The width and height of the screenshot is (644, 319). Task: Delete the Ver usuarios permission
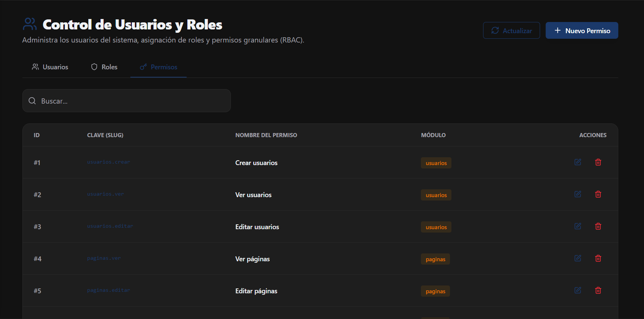pyautogui.click(x=598, y=194)
